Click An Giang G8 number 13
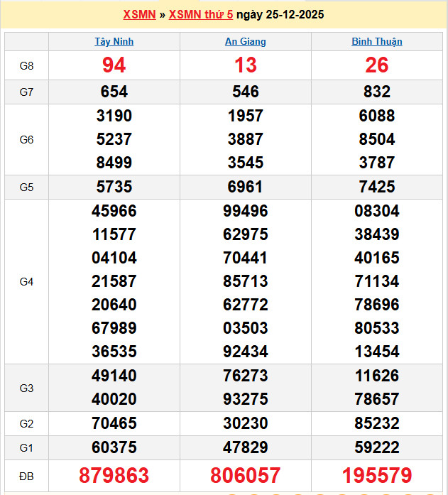This screenshot has height=495, width=448. pos(245,65)
